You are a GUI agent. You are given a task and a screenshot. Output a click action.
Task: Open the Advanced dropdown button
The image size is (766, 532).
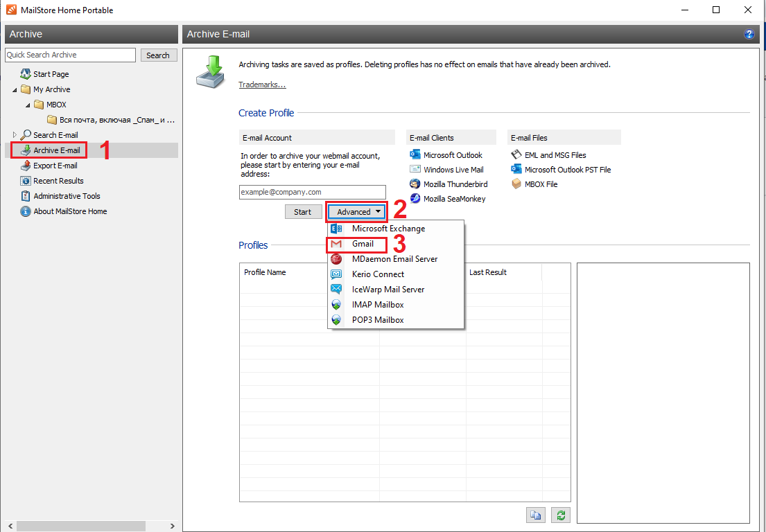click(356, 212)
